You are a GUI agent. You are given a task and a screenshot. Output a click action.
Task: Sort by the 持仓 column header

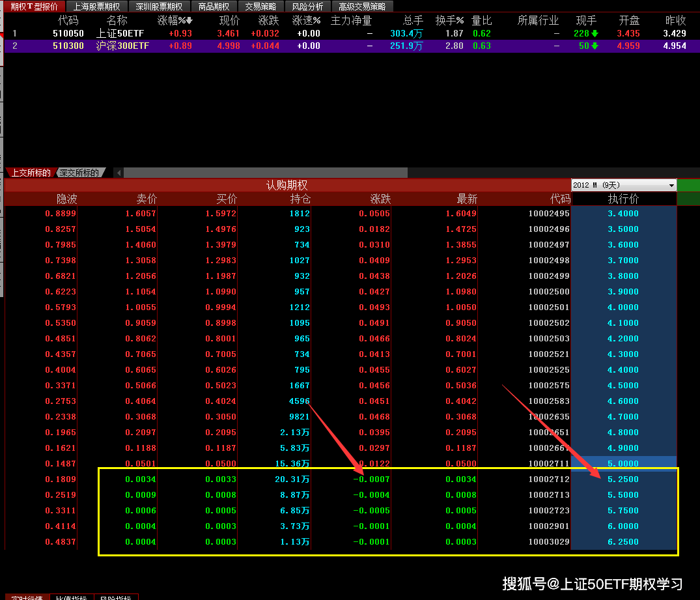click(300, 199)
